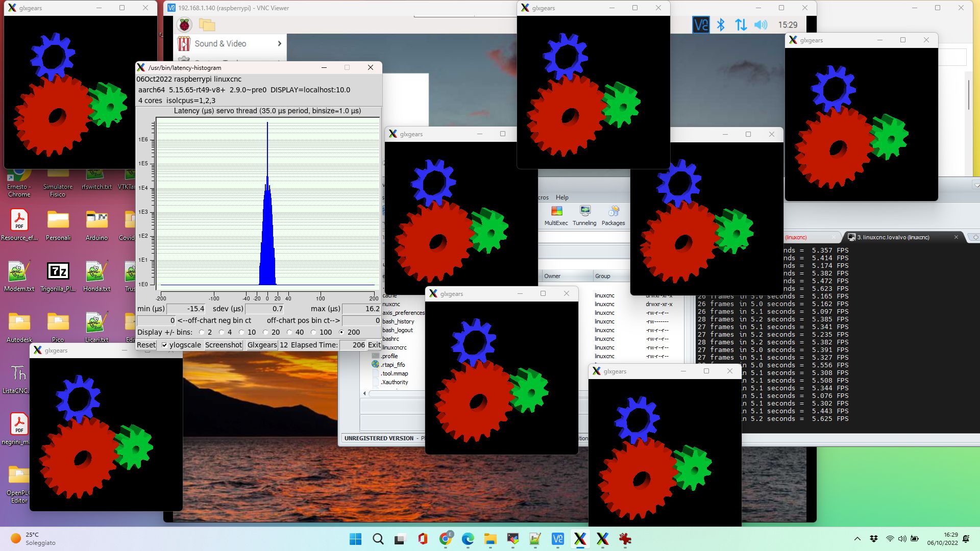Viewport: 980px width, 551px height.
Task: Open taskbar Search
Action: point(378,539)
